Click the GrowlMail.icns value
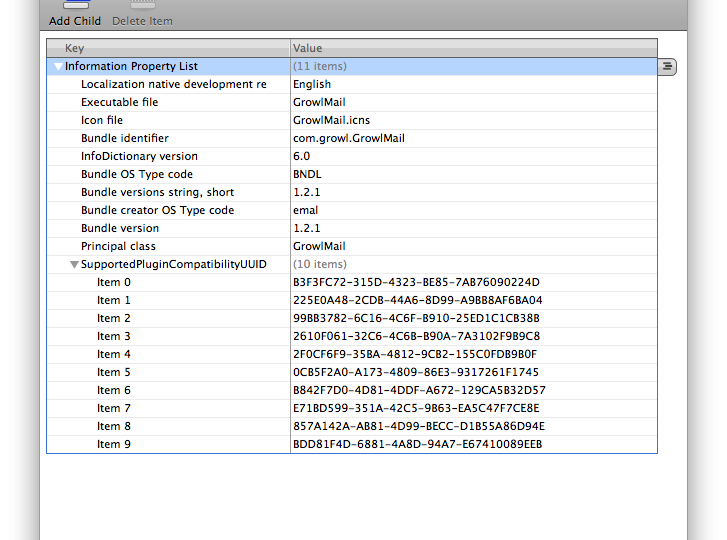The height and width of the screenshot is (540, 727). point(332,121)
